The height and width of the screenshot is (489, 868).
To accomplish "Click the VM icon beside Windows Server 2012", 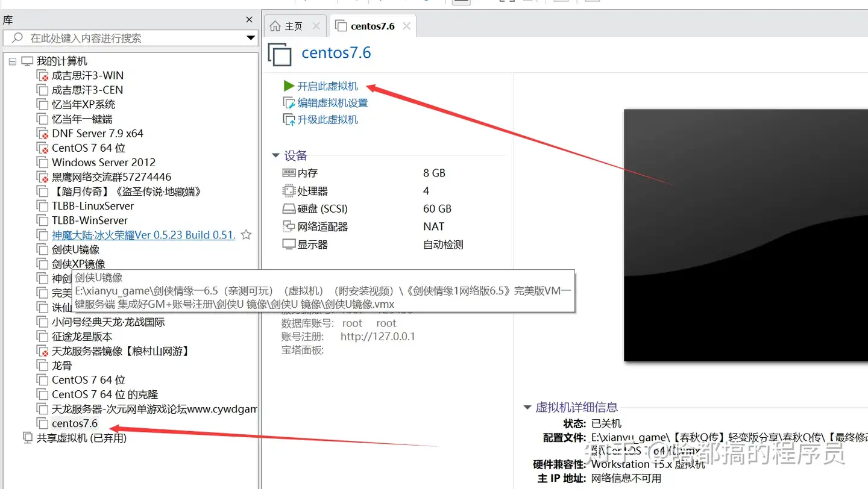I will tap(42, 163).
